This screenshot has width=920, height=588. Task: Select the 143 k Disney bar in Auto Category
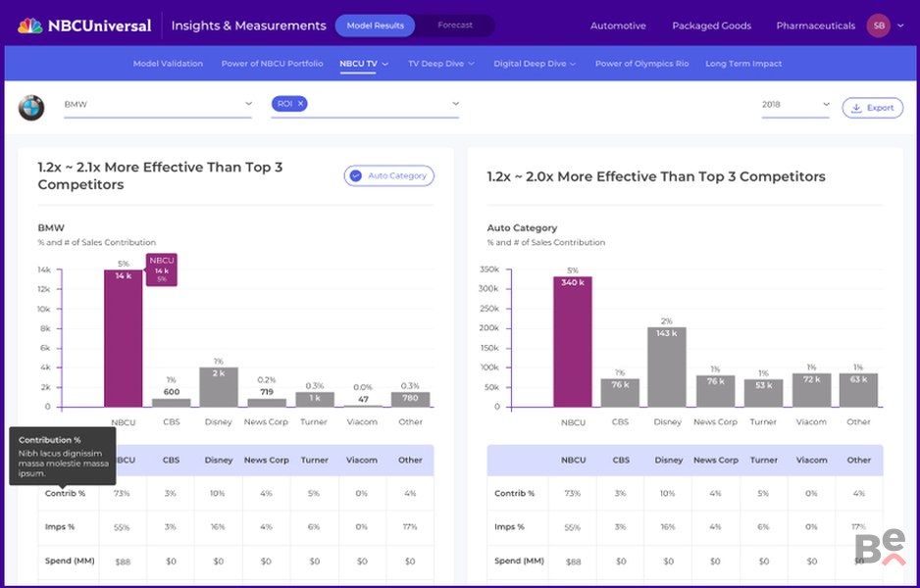point(667,367)
